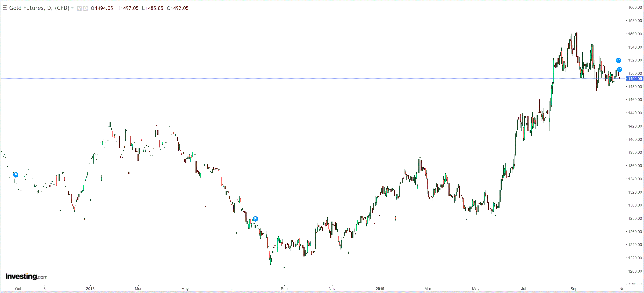
Task: Click the P marker near July 2018 candles
Action: point(255,219)
